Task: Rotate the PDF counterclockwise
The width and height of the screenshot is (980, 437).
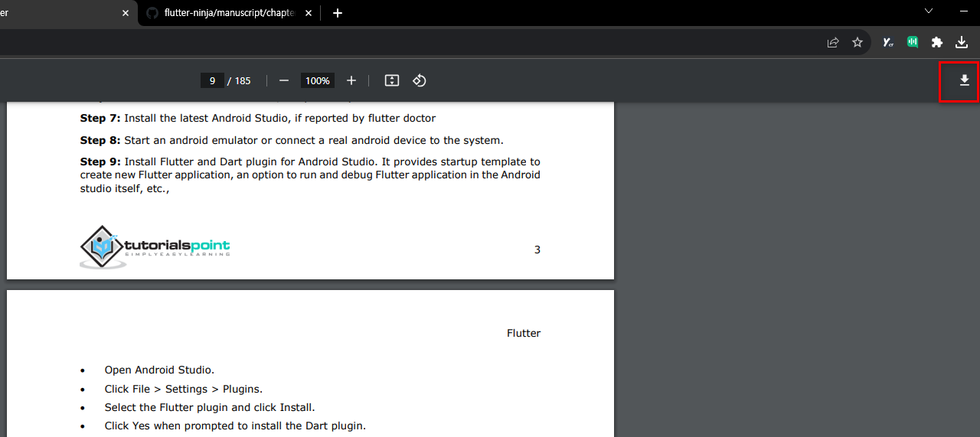Action: [x=420, y=80]
